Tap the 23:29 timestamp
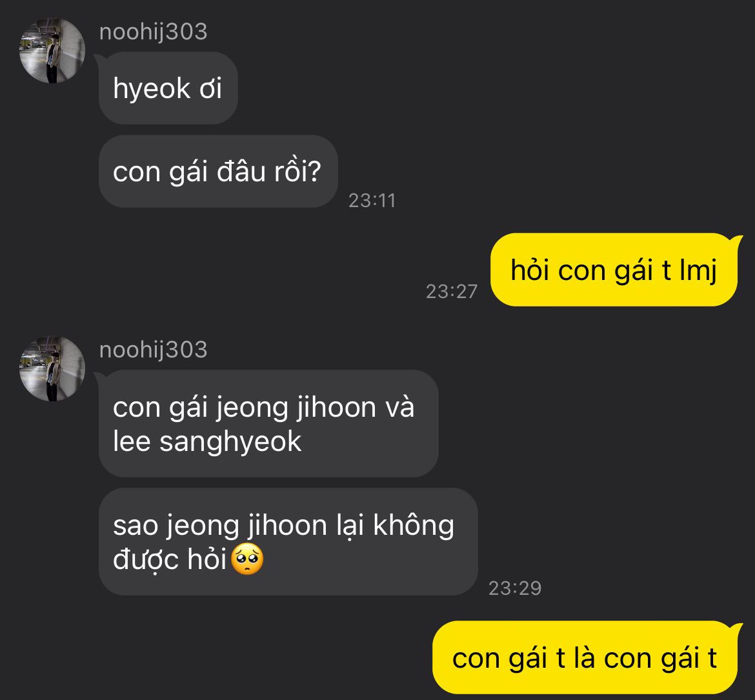 point(515,588)
